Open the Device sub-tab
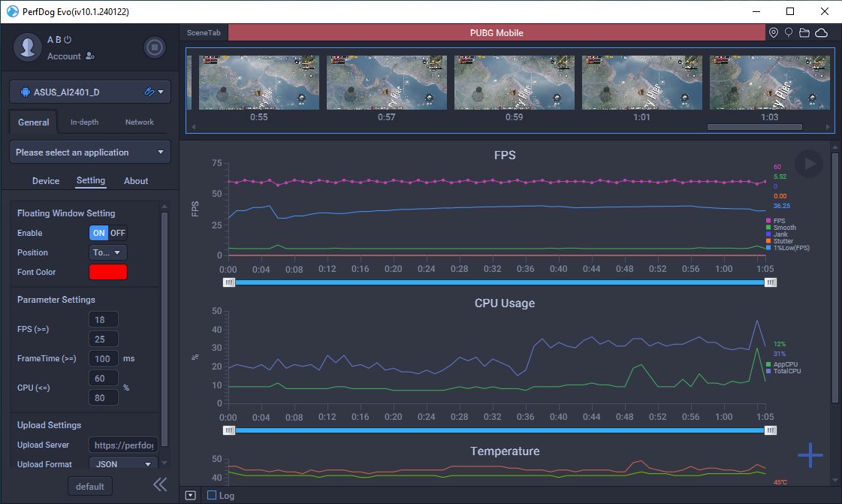Screen dimensions: 842x504 (46, 181)
